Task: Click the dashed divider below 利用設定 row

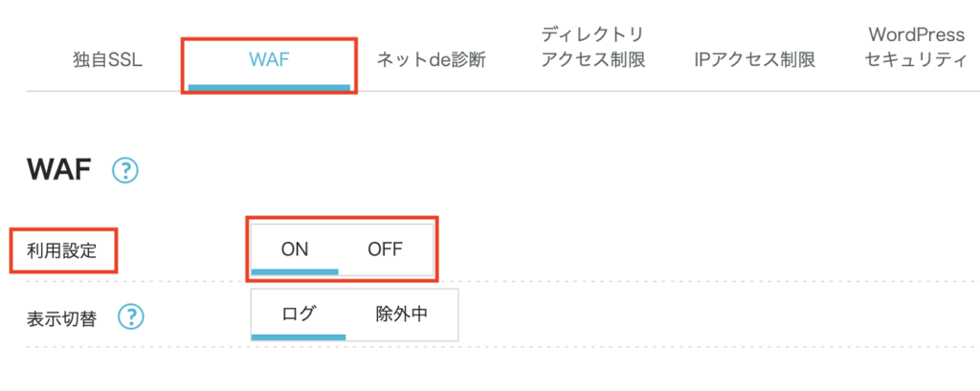Action: (x=574, y=282)
